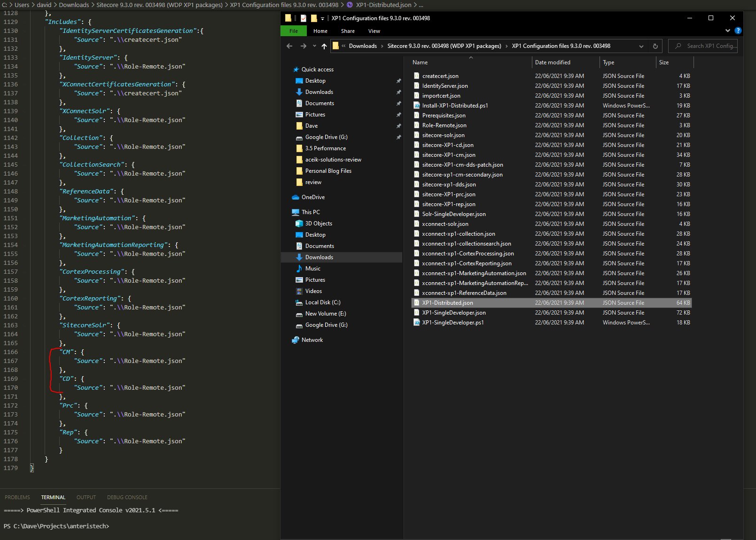This screenshot has width=756, height=540.
Task: Click the properties icon in quick access toolbar
Action: 304,18
